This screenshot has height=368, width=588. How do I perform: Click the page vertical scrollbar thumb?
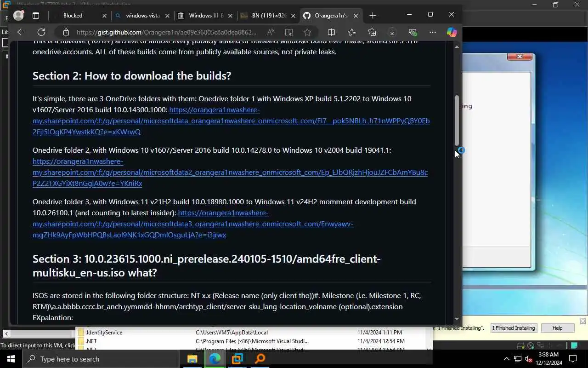pos(457,121)
